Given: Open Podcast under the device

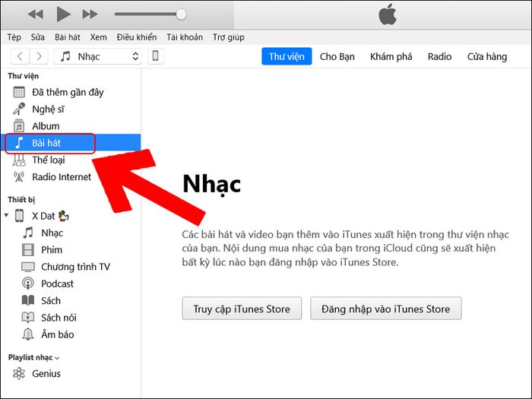Looking at the screenshot, I should (x=57, y=283).
